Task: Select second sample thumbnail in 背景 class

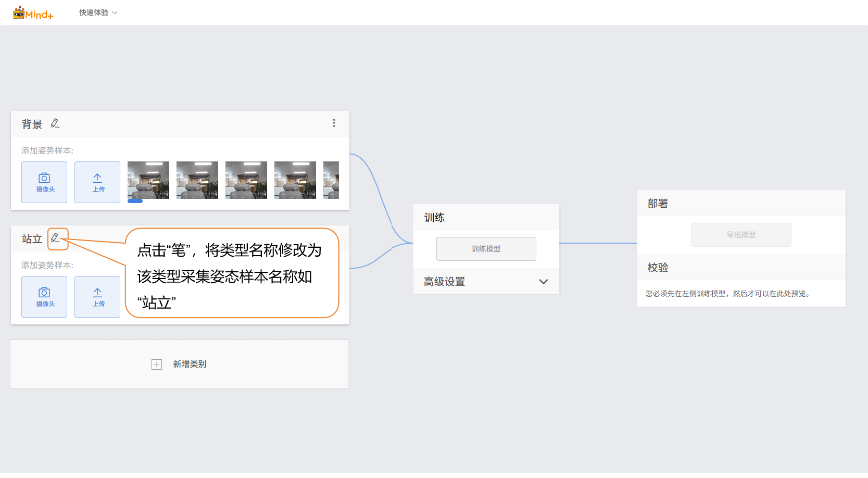Action: [197, 180]
